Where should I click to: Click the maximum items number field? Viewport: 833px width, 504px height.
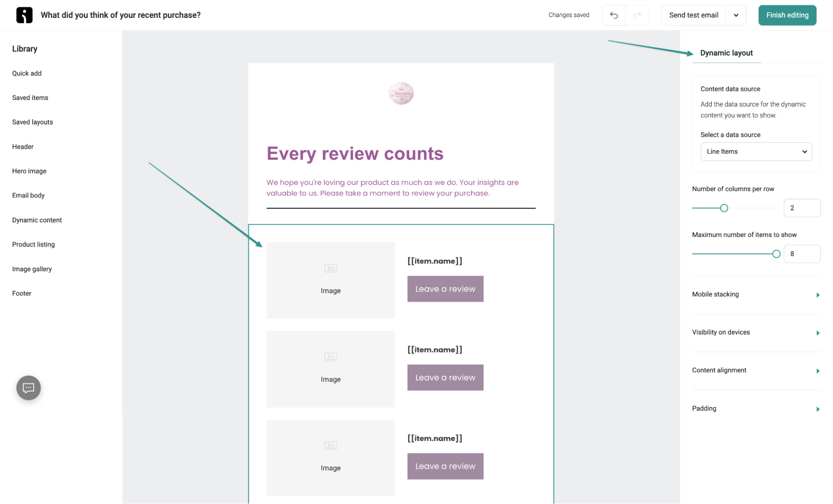coord(802,254)
